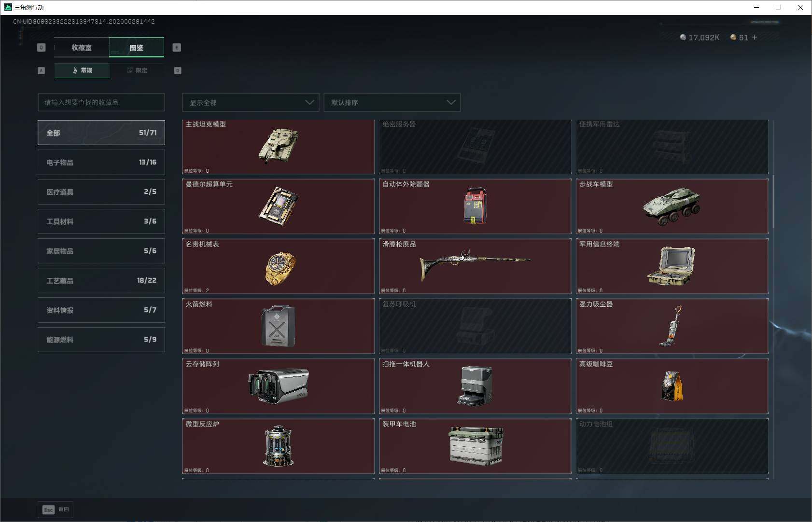Screen dimensions: 812x522
Task: Switch to the 收藏室 tab
Action: coord(82,47)
